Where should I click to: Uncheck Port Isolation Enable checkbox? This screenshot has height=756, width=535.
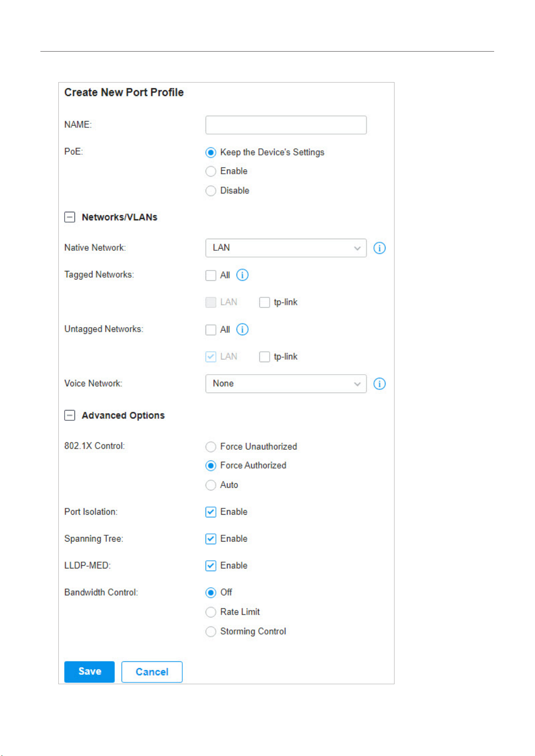[x=210, y=512]
